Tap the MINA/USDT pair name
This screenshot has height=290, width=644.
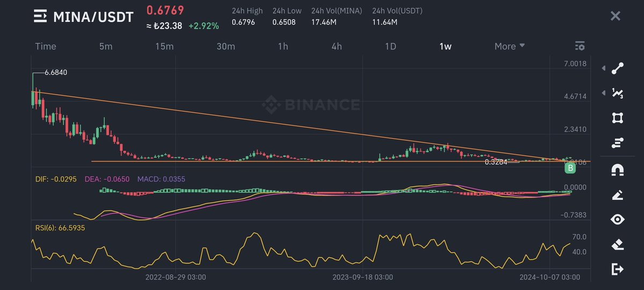click(93, 17)
